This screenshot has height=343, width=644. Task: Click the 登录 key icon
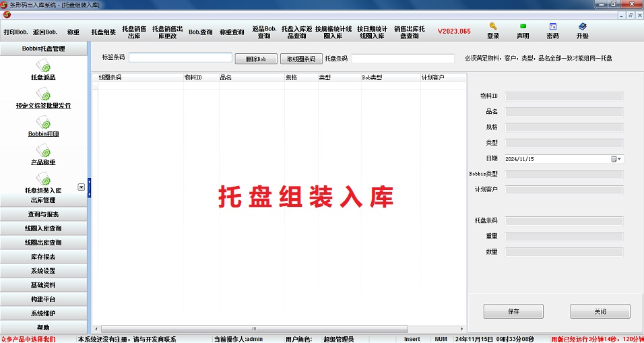(493, 27)
